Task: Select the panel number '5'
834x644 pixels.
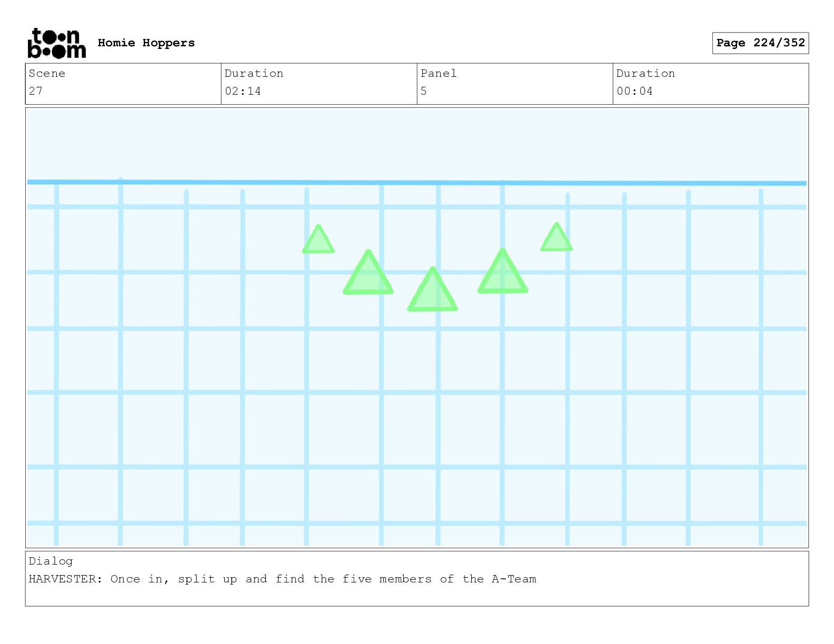Action: pos(424,91)
